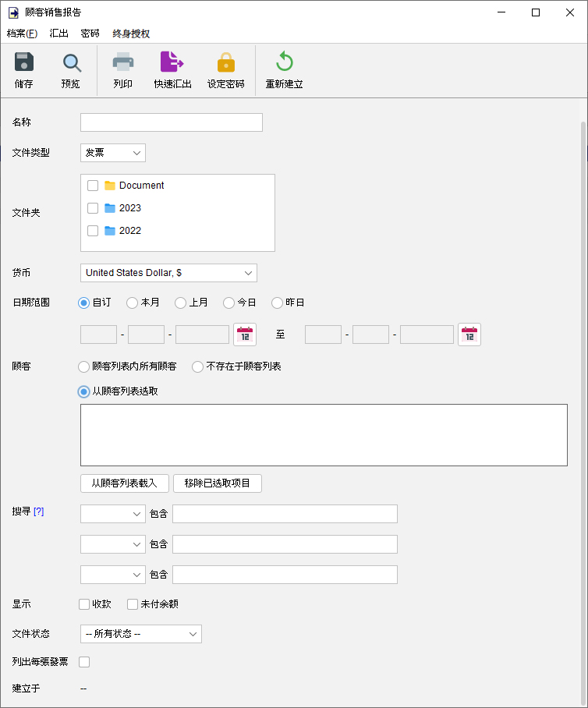Click the 设定密码 lock icon
This screenshot has height=708, width=588.
click(226, 62)
